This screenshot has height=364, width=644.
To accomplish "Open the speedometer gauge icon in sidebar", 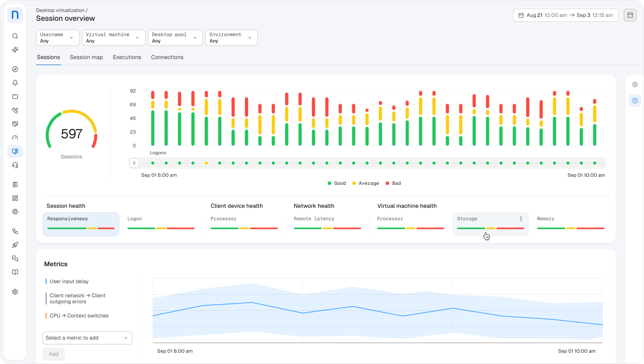I will pos(15,138).
